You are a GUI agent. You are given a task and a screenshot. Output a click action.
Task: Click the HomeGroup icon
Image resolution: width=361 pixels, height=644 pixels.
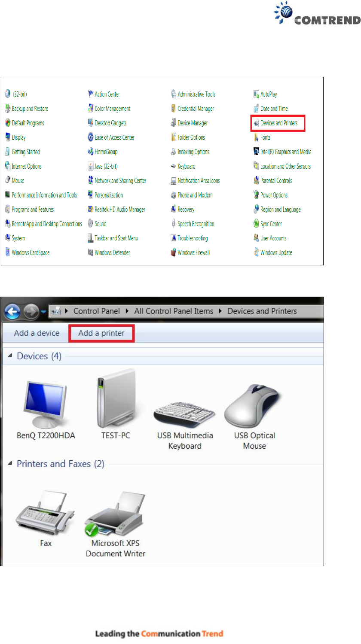coord(91,152)
